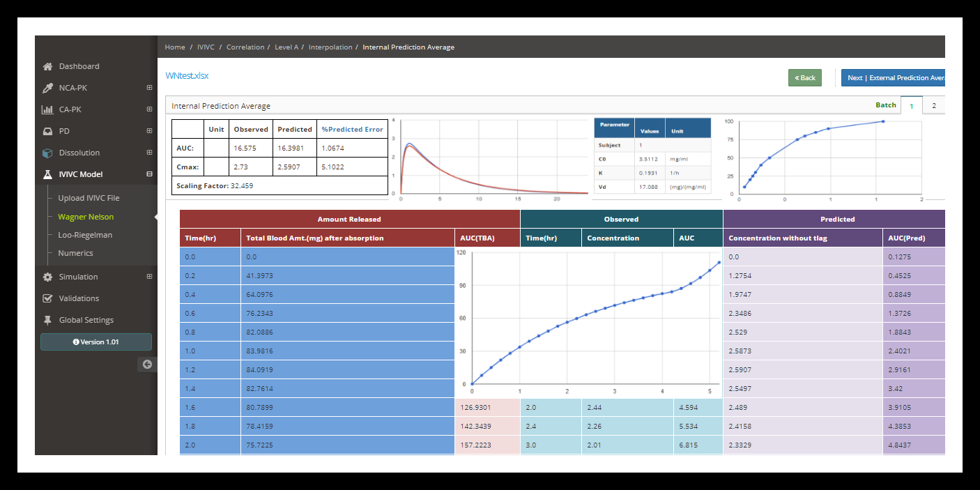Click the NCA-PK eyedropper icon

click(x=47, y=89)
